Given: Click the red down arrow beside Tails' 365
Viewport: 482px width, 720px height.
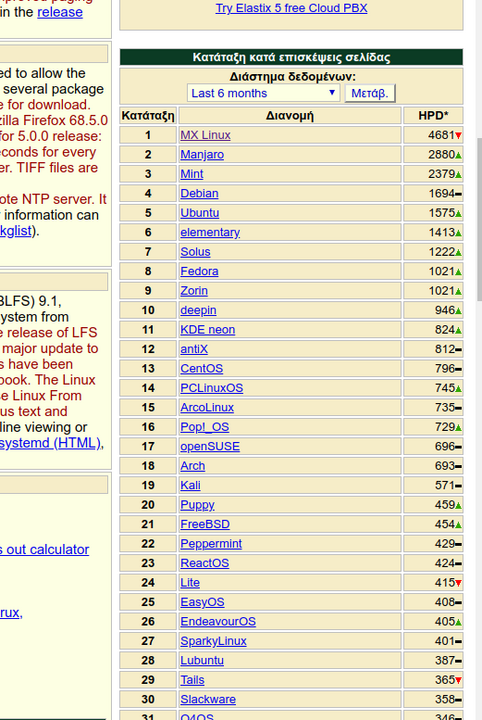Looking at the screenshot, I should pyautogui.click(x=458, y=681).
